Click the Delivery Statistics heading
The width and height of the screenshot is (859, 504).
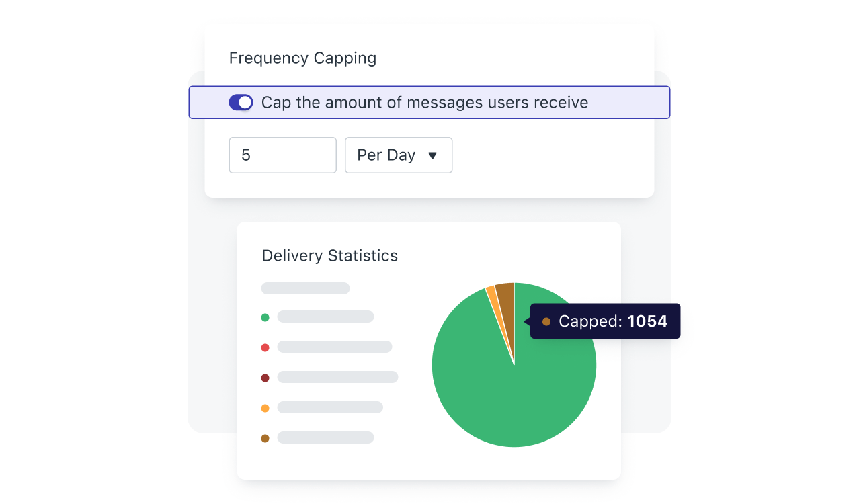(329, 256)
